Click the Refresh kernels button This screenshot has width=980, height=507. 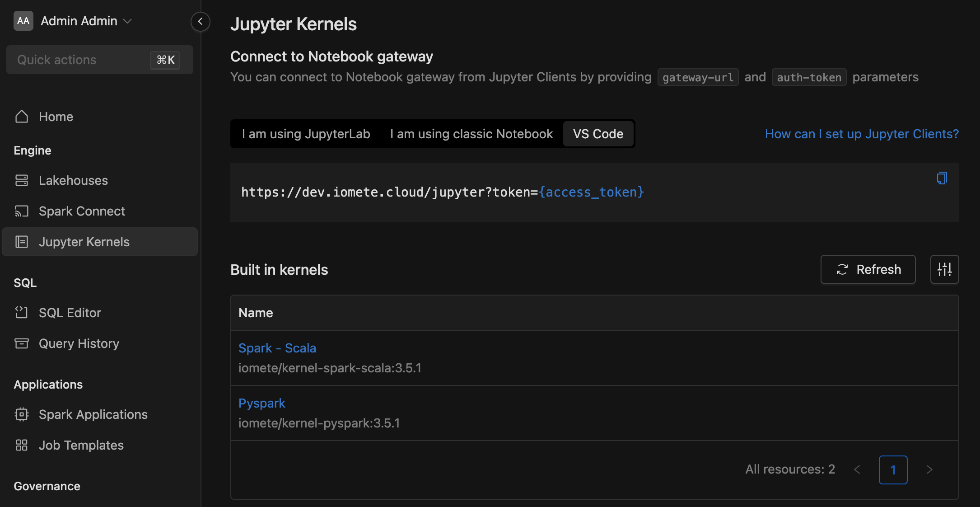point(868,269)
